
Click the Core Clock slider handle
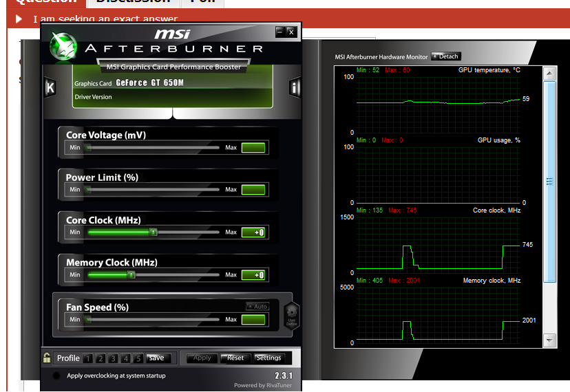[x=154, y=232]
